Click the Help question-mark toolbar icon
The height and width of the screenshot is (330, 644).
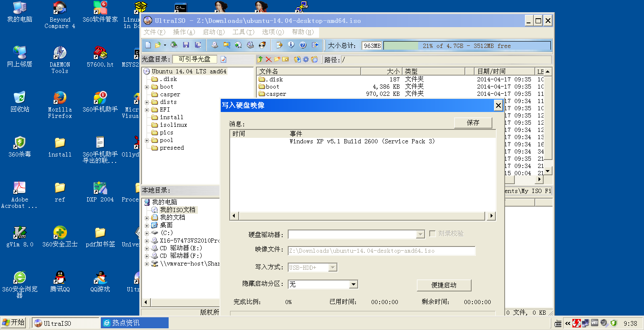(303, 45)
